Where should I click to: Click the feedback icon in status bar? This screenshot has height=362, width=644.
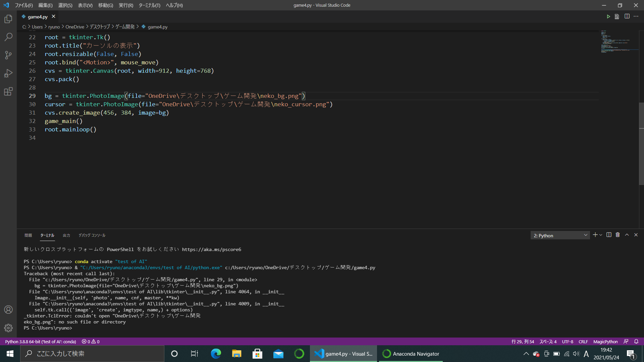point(626,342)
